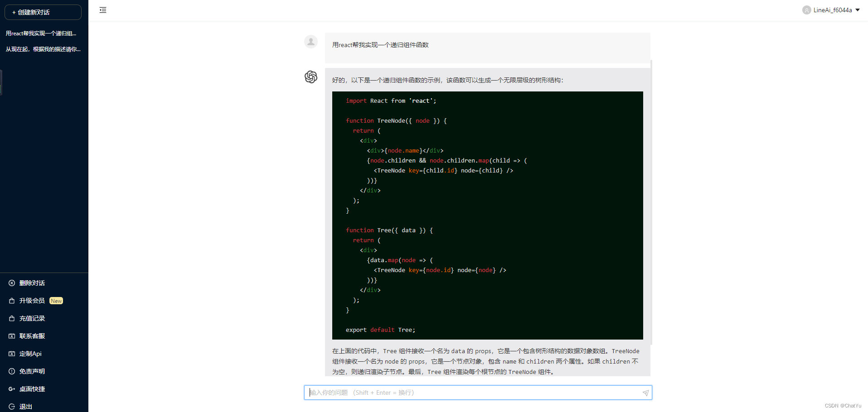
Task: Click the code line export default Tree;
Action: [380, 330]
